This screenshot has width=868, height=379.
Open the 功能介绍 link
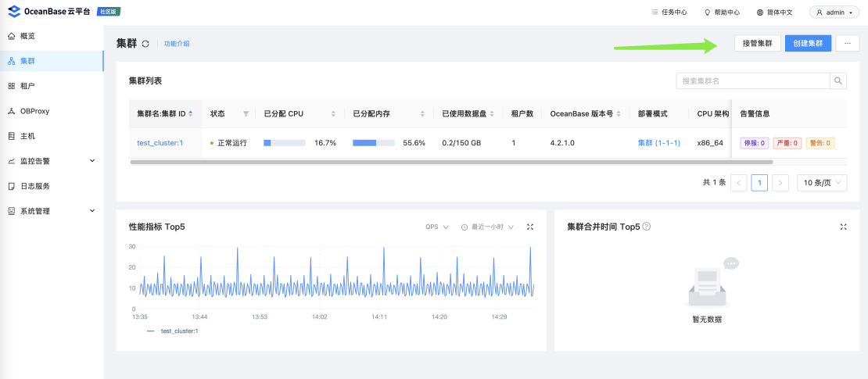click(177, 44)
